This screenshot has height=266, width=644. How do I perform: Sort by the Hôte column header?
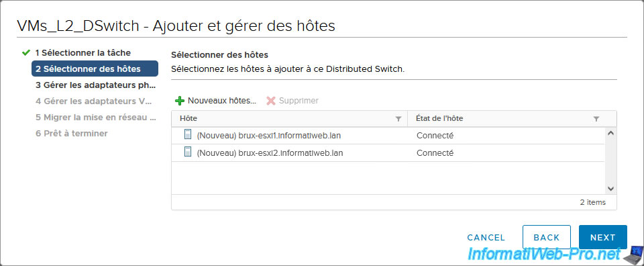pos(189,118)
